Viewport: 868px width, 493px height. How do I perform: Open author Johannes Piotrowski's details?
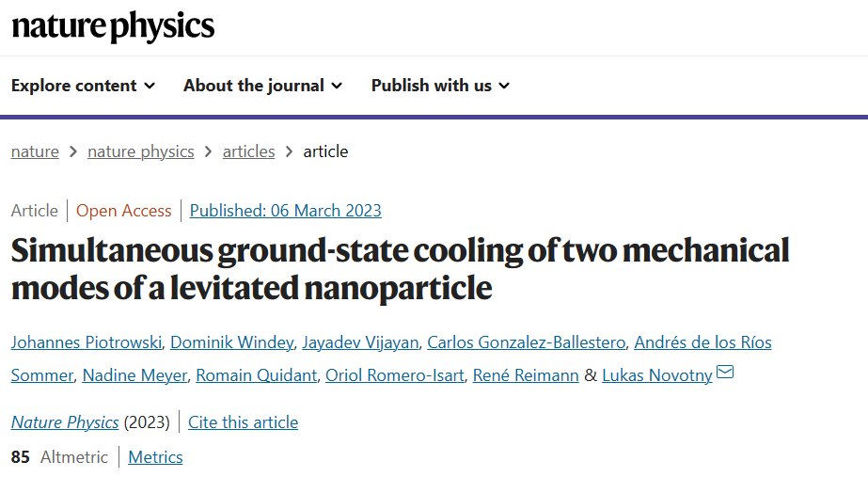(87, 342)
